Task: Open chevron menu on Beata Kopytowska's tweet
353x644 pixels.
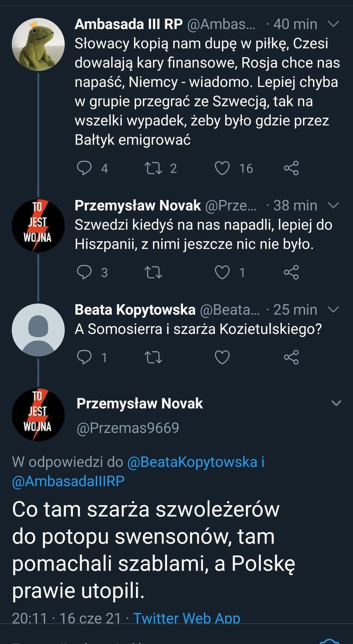Action: pyautogui.click(x=332, y=309)
